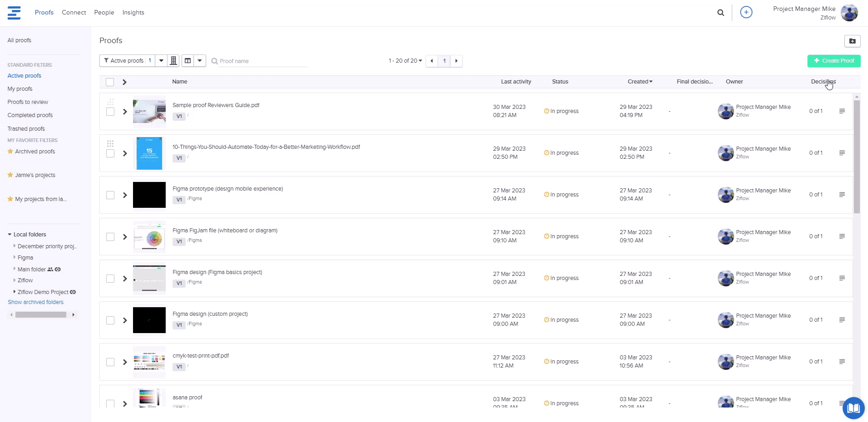Open the 1 - 20 of 20 page size dropdown
This screenshot has width=868, height=422.
405,61
